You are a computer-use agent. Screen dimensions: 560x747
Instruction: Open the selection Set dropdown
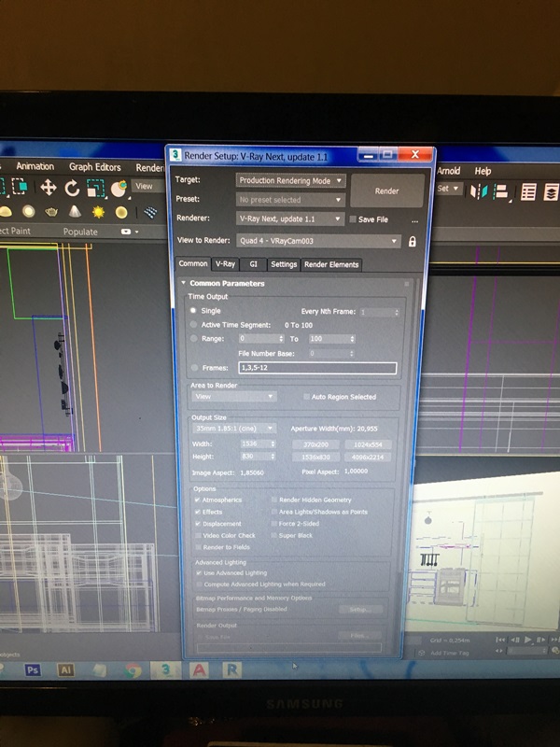point(448,189)
